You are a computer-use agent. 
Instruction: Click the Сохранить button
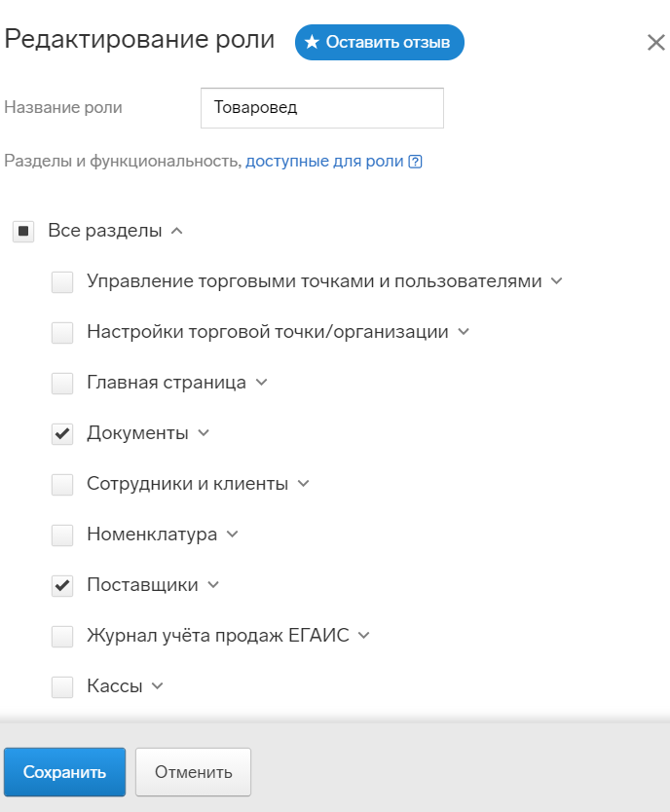point(64,772)
